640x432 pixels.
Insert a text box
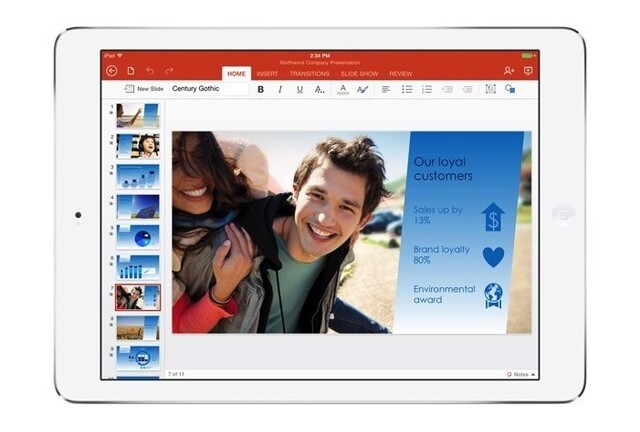[x=491, y=89]
